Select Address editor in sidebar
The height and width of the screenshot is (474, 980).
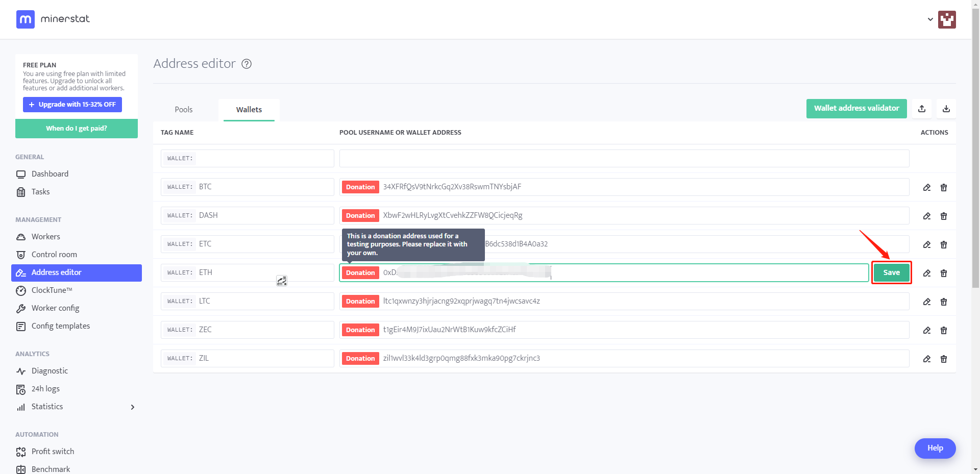pos(77,272)
